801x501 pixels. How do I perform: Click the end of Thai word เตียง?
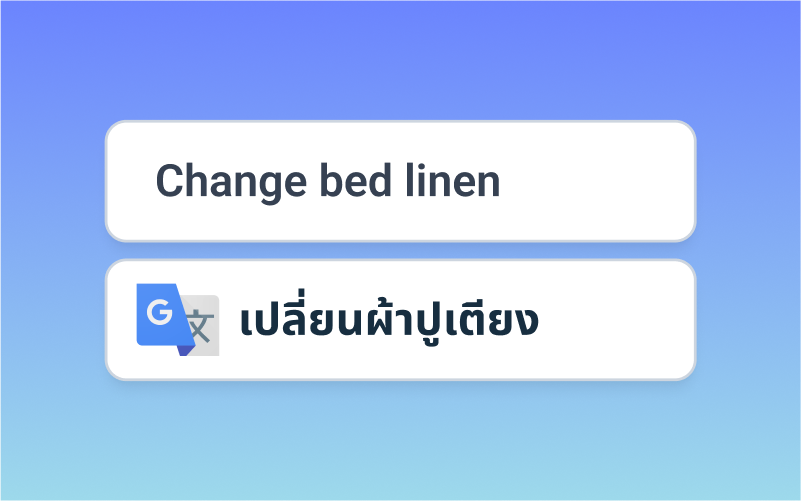[534, 323]
